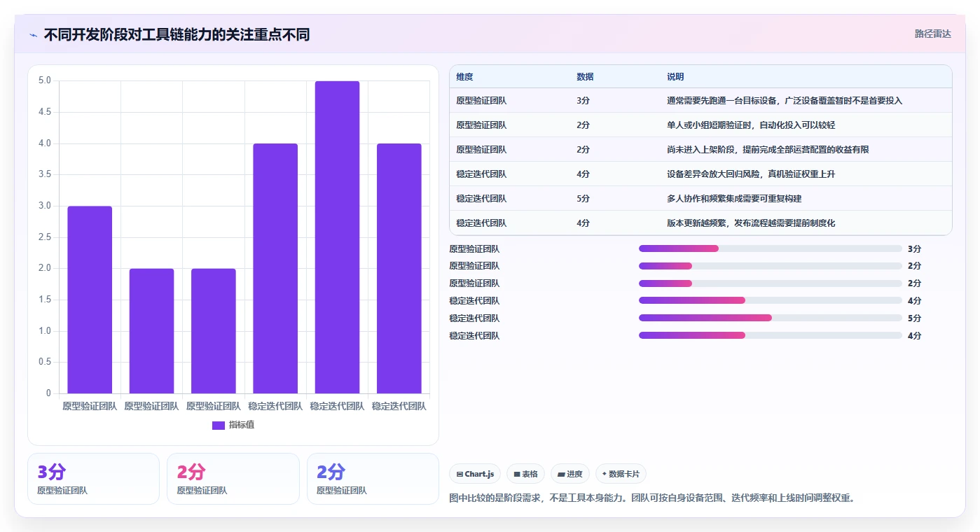Select row 尚未进入上架阶段 description
The width and height of the screenshot is (980, 532).
point(768,150)
